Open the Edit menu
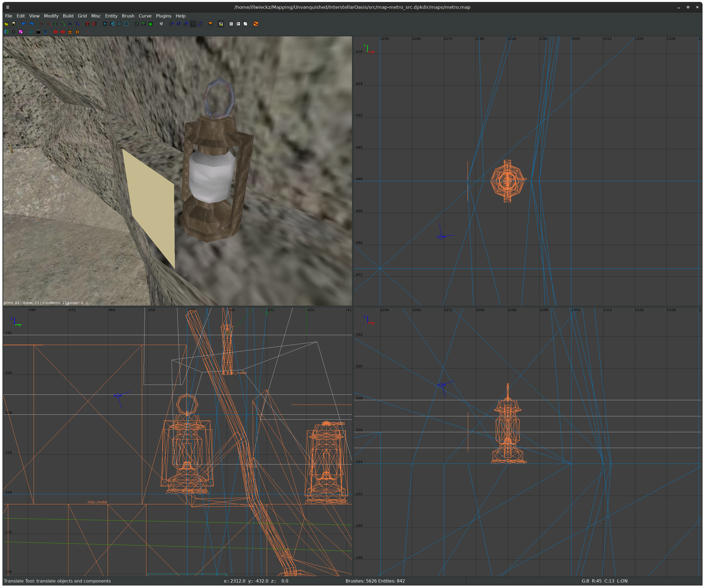 (x=21, y=16)
